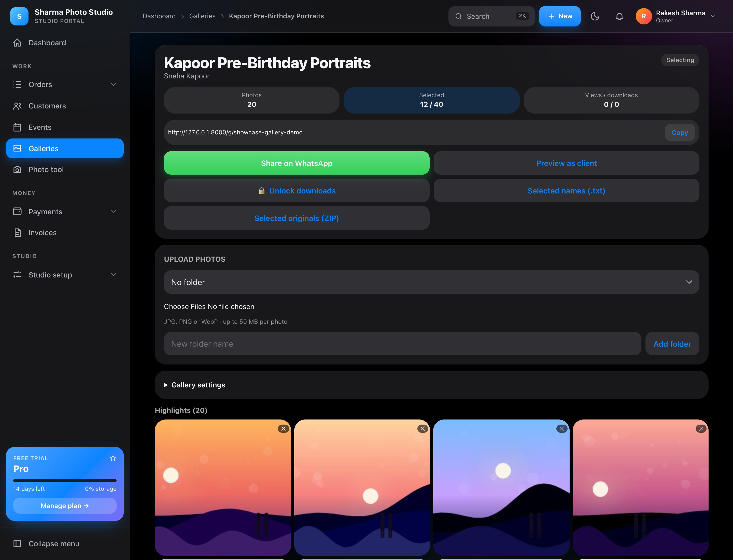
Task: Download Selected names (.txt)
Action: [x=566, y=191]
